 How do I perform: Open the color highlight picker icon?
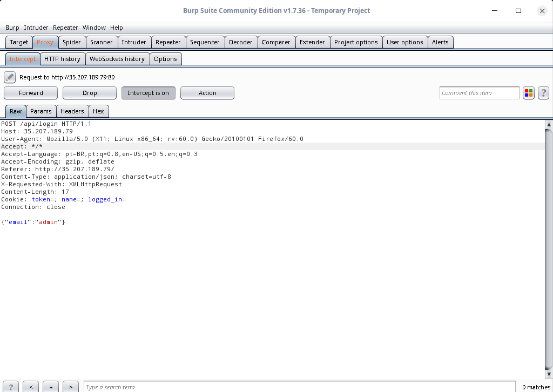(x=528, y=93)
